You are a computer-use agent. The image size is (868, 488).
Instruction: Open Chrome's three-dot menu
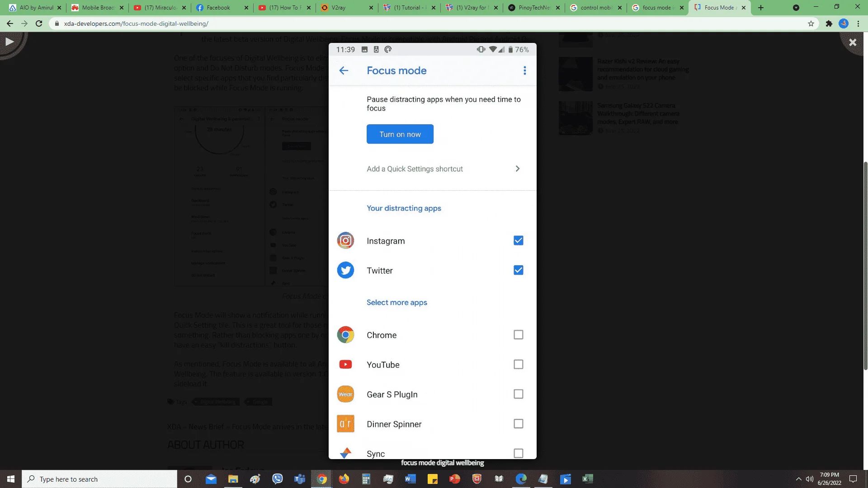pos(859,23)
